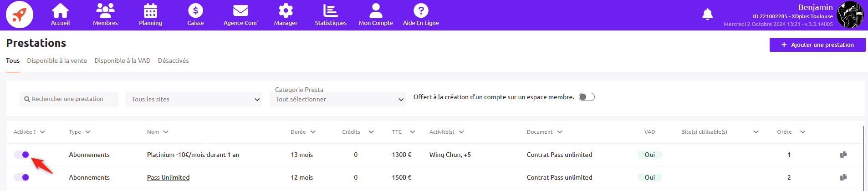Open the Manager gear icon

pos(286,11)
